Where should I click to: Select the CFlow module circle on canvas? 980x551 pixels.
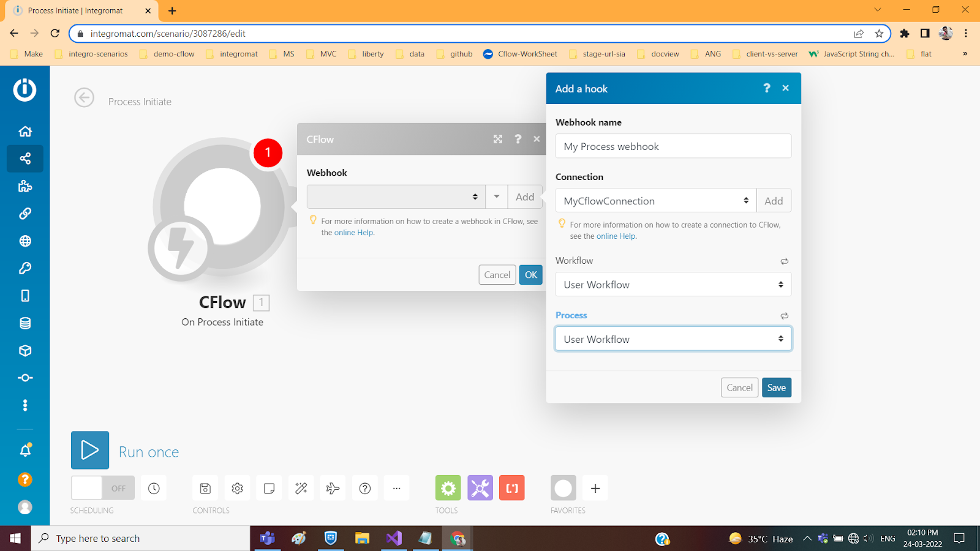(x=222, y=206)
